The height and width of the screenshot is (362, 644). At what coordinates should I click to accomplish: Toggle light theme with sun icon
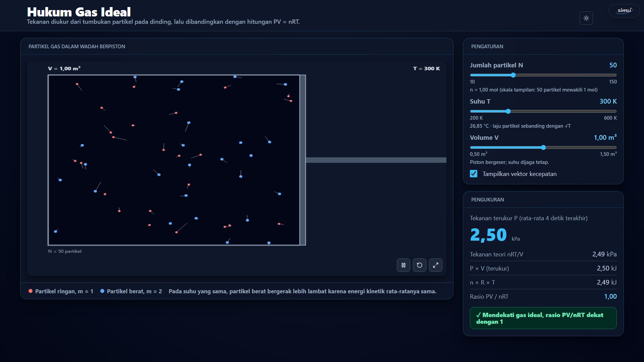(x=586, y=18)
